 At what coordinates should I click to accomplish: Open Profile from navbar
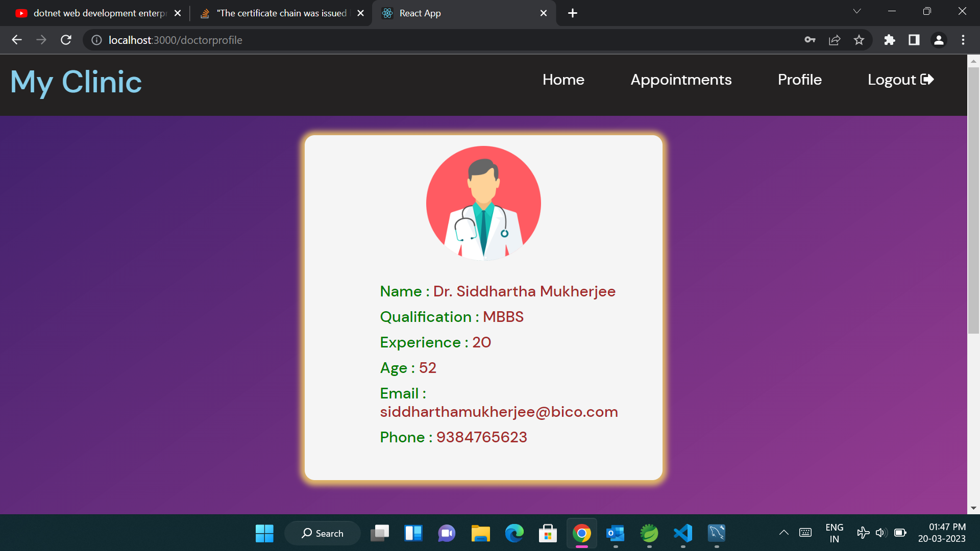click(800, 80)
